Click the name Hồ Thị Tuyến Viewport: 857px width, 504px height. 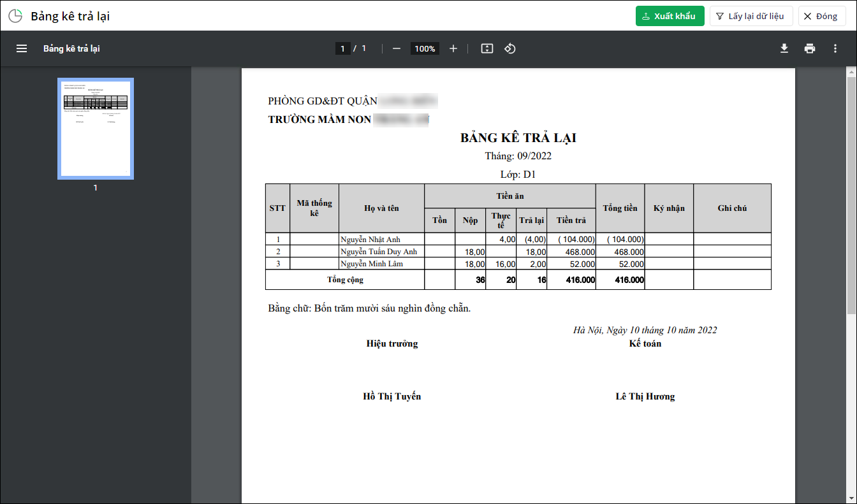pyautogui.click(x=392, y=396)
